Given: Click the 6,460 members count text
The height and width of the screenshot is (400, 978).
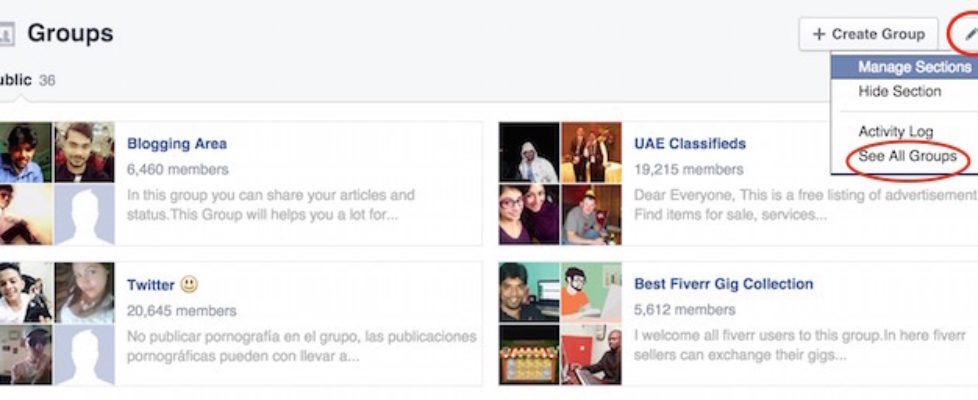Looking at the screenshot, I should tap(177, 170).
